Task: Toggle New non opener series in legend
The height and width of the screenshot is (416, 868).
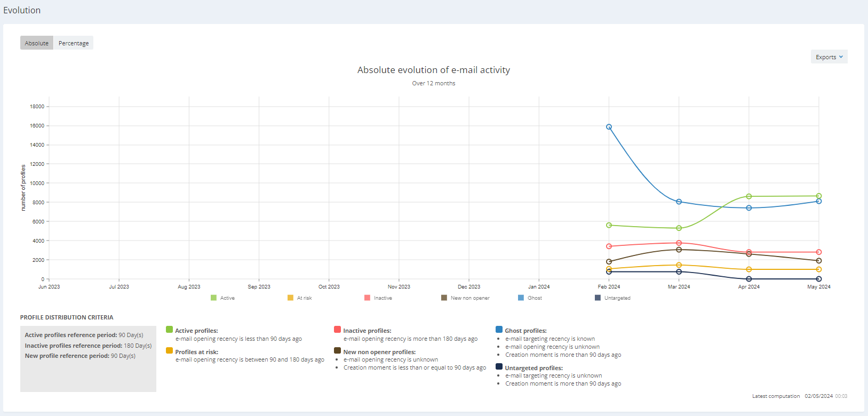Action: point(465,298)
